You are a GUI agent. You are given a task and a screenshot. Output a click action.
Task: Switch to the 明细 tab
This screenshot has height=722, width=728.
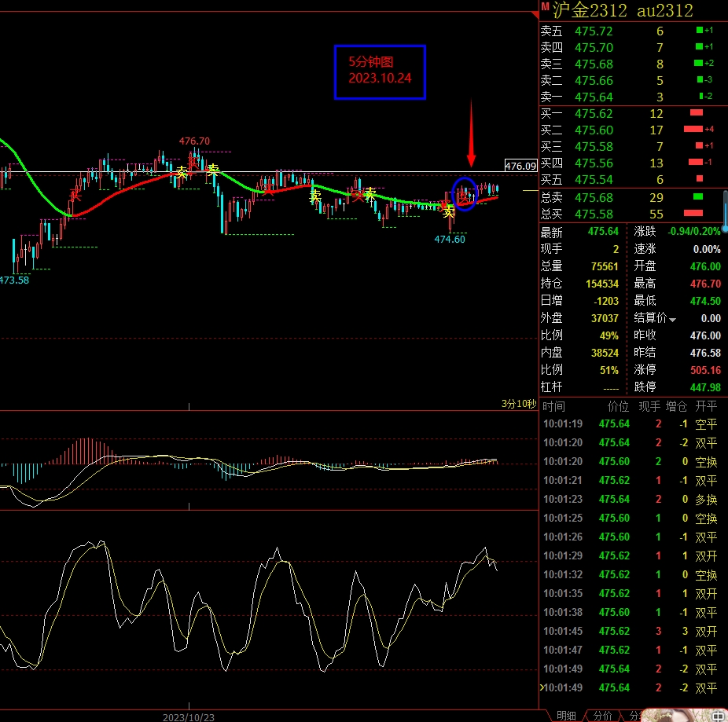tap(565, 716)
